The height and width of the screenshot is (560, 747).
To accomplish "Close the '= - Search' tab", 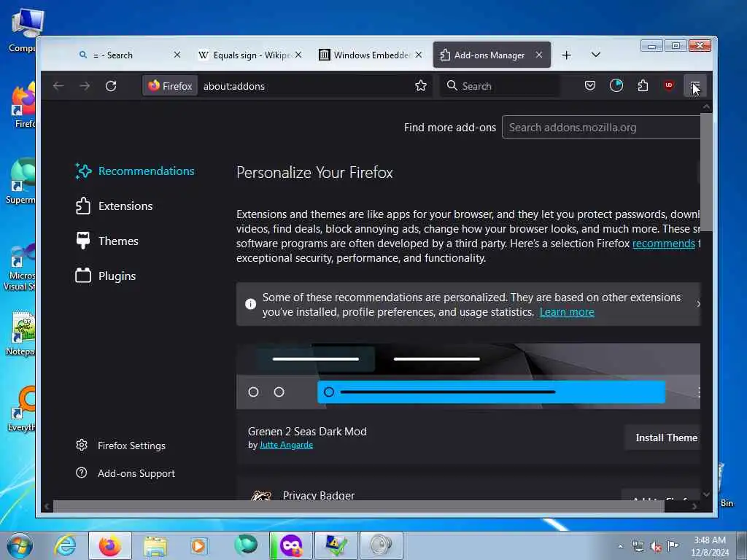I will click(x=177, y=55).
